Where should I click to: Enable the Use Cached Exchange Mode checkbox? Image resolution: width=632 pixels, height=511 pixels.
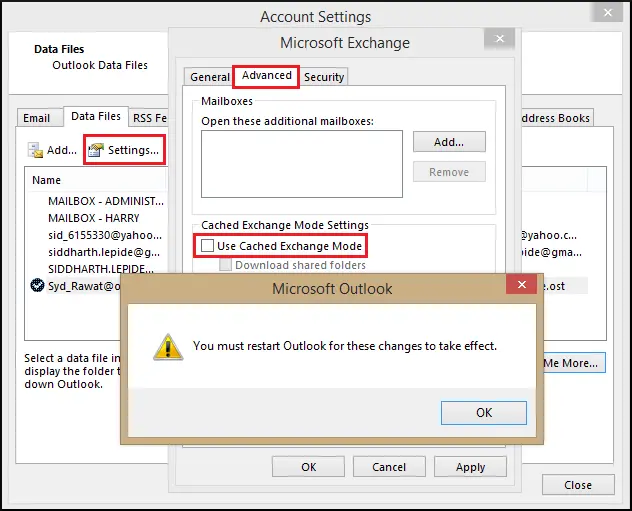click(x=207, y=245)
